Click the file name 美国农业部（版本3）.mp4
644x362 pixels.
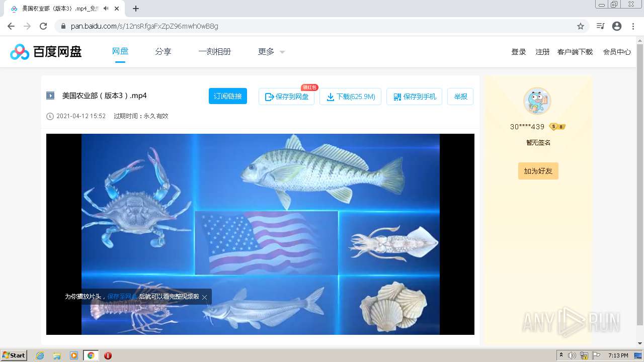[105, 96]
